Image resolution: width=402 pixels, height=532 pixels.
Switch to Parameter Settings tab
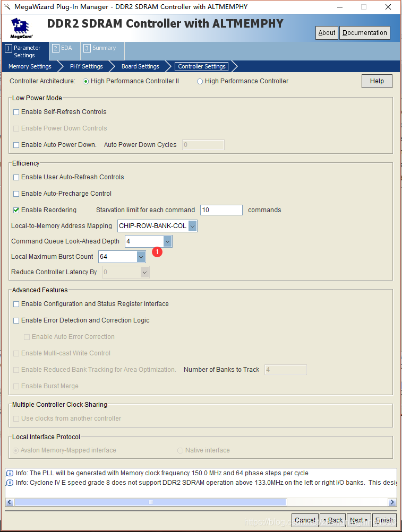(25, 51)
